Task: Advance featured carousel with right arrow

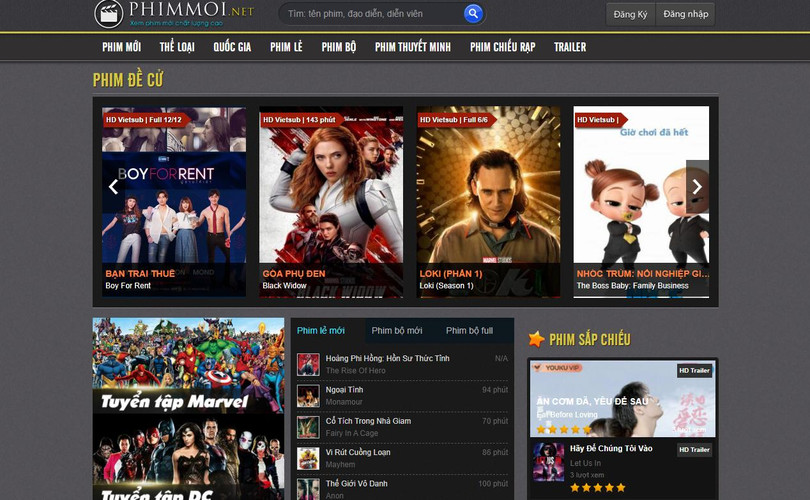Action: [x=697, y=186]
